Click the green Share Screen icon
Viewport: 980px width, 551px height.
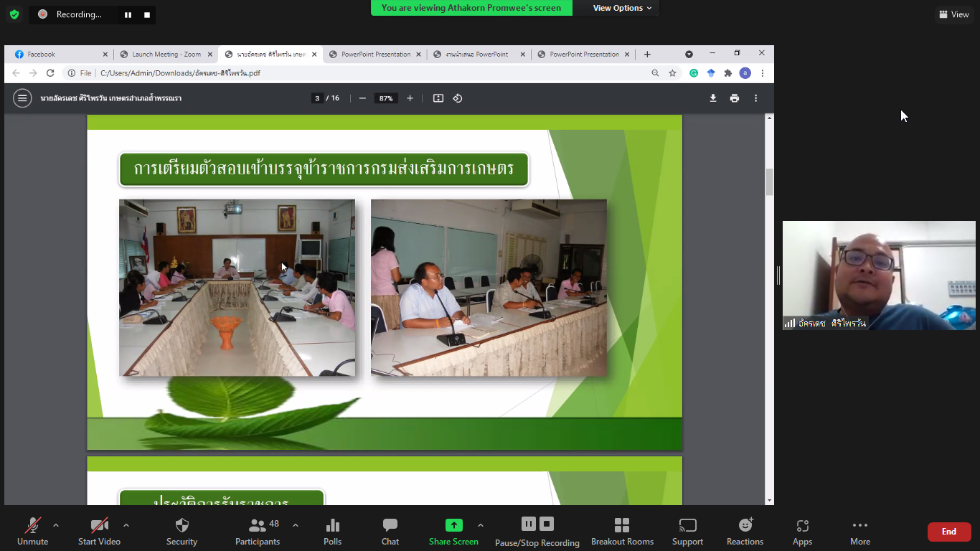coord(453,525)
